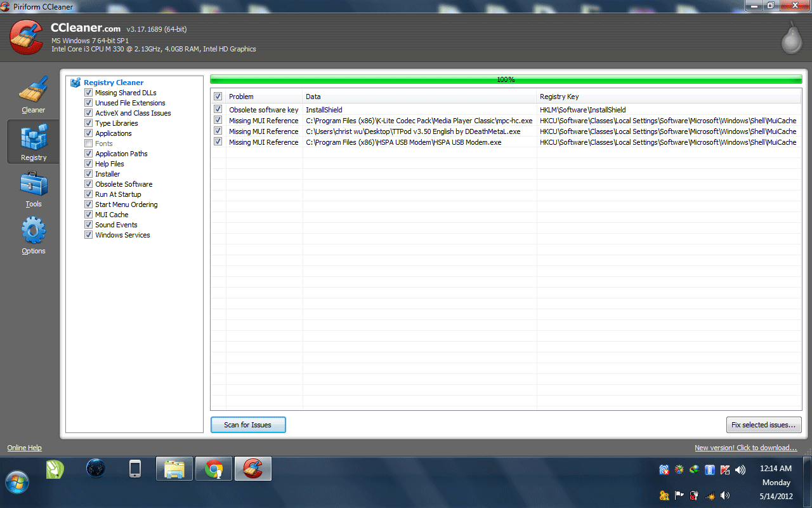This screenshot has width=812, height=508.
Task: Select the mpc-hc.exe path cell
Action: point(419,121)
